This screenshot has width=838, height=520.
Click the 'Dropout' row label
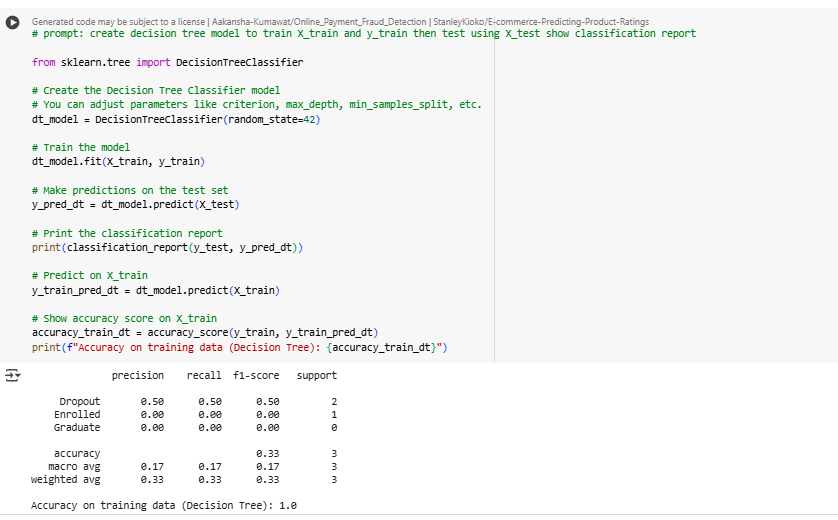80,401
